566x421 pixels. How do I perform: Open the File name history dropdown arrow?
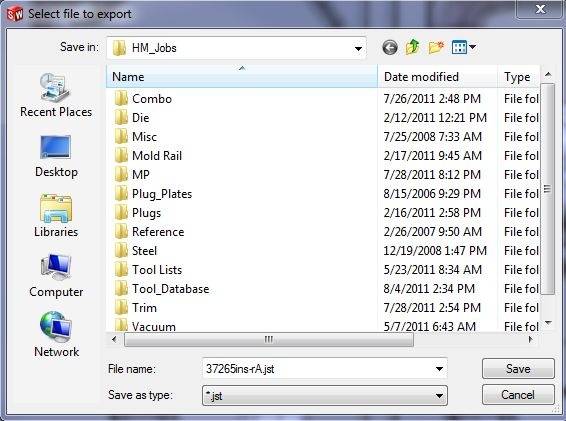click(x=439, y=369)
